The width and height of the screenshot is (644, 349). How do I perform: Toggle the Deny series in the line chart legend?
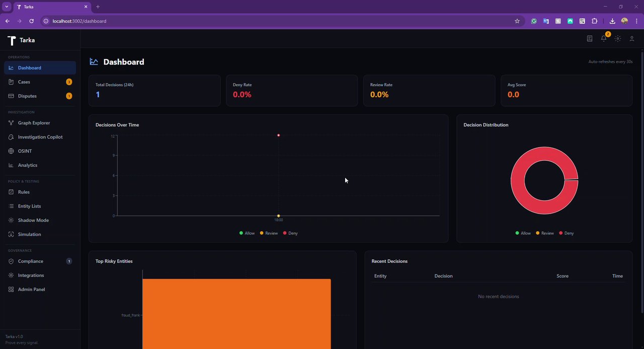coord(290,233)
